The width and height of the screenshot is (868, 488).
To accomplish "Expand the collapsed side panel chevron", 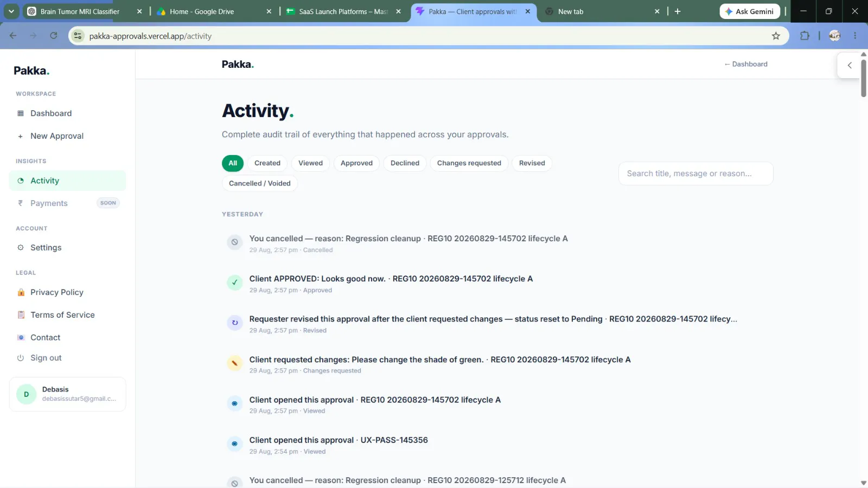I will (850, 65).
